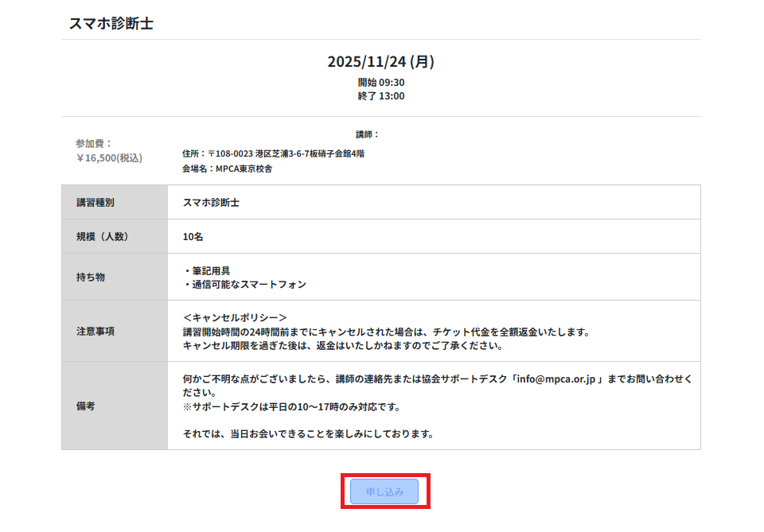
Task: Click the 10名 capacity value
Action: tap(193, 237)
